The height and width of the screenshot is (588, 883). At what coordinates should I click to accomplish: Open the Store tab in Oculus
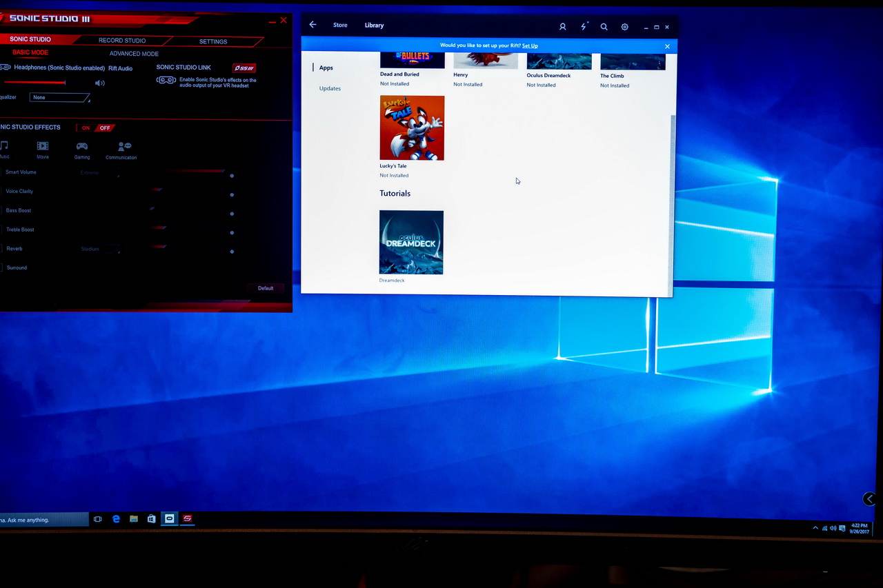click(x=340, y=25)
